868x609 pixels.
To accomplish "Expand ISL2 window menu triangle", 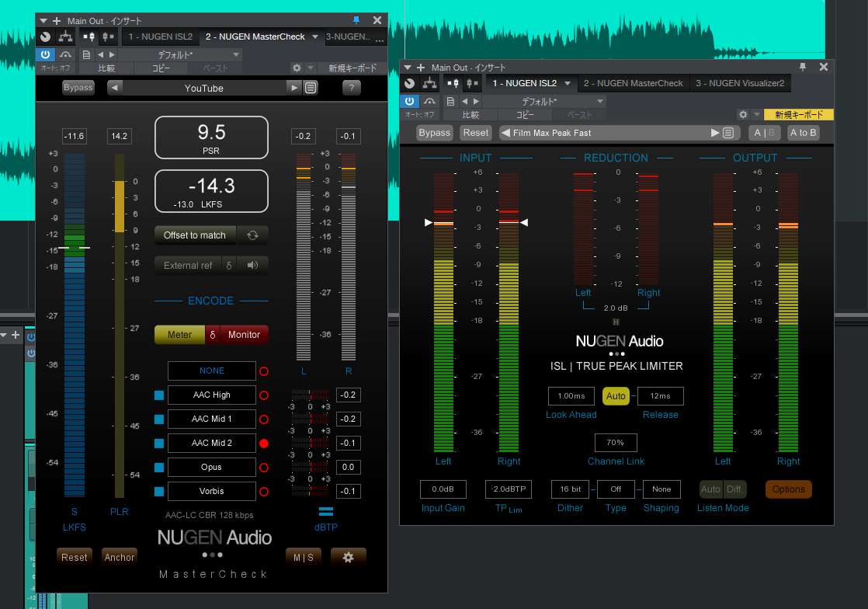I will click(408, 67).
